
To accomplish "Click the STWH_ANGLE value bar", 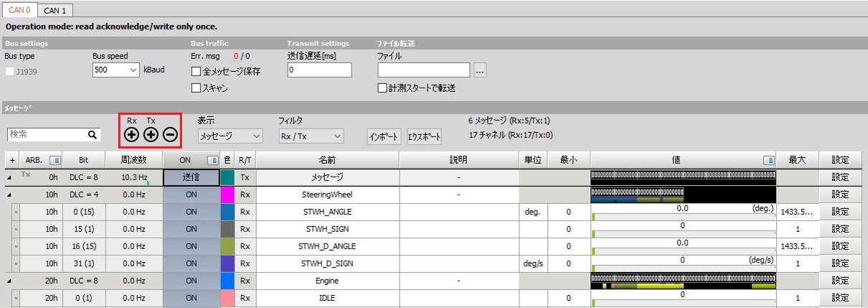I will pyautogui.click(x=684, y=212).
